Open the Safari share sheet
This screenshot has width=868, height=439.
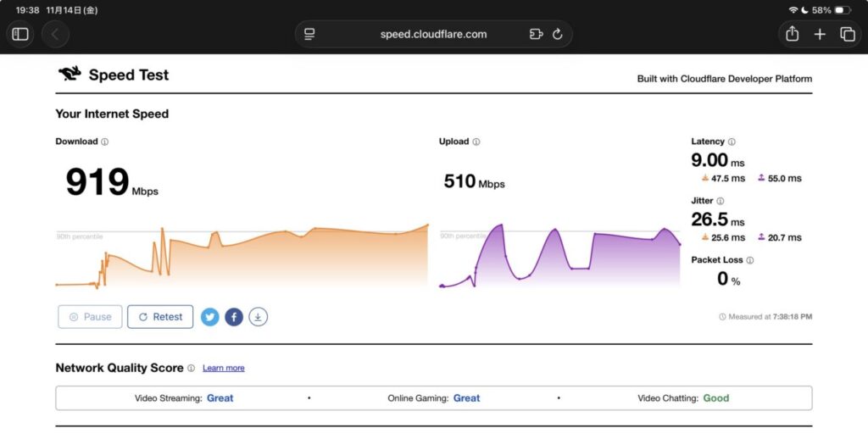pos(792,34)
